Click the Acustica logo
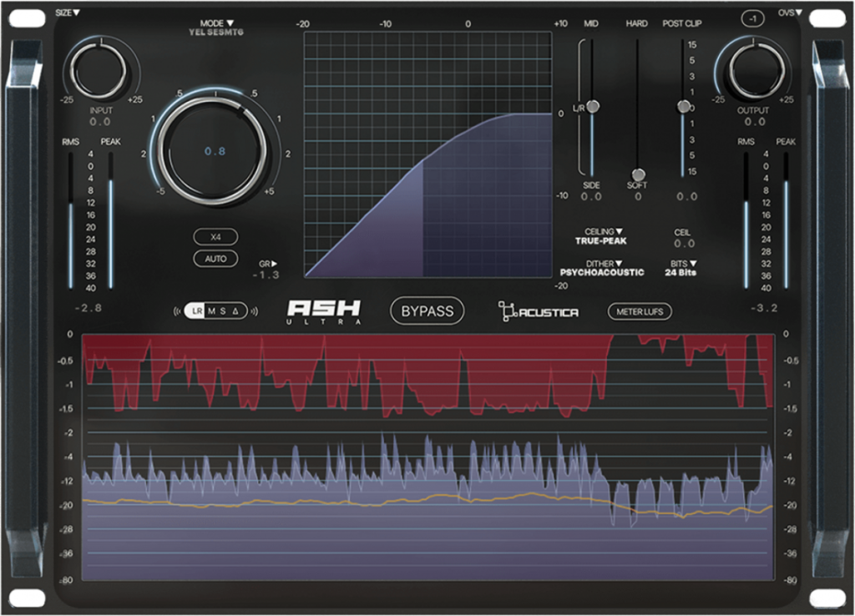855x616 pixels. [x=539, y=311]
